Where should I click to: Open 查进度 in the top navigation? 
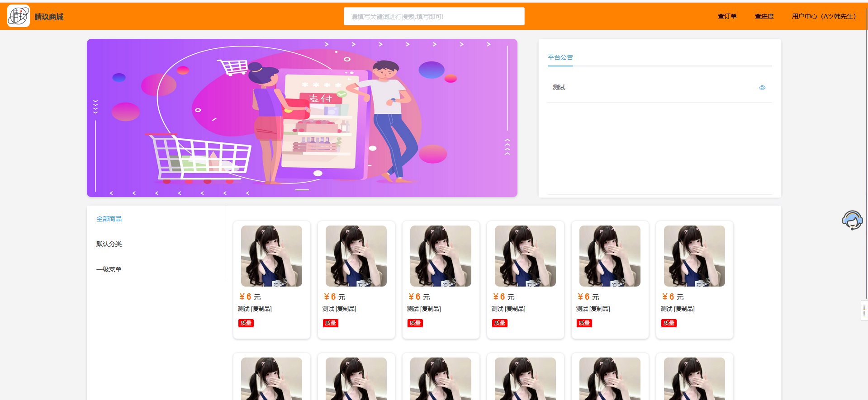point(764,17)
